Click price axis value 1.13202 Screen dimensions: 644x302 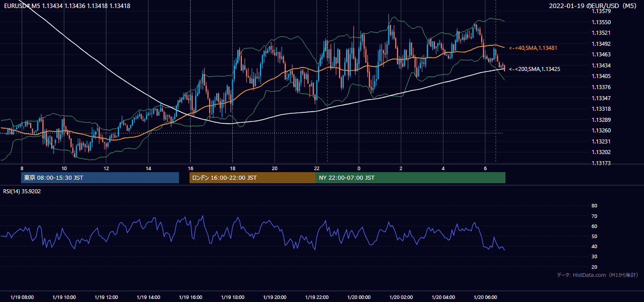[x=601, y=152]
